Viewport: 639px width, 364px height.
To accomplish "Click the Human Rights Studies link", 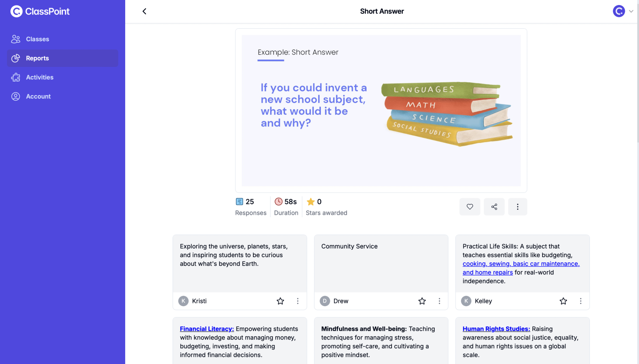I will 496,329.
